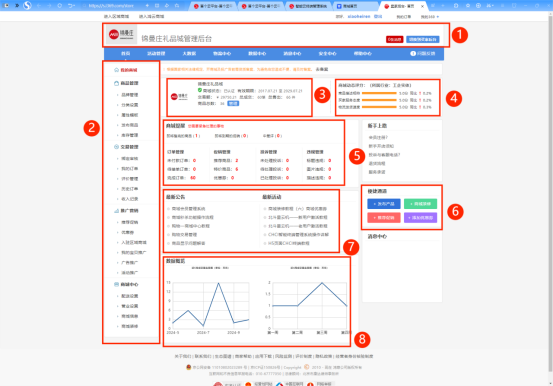Screen dimensions: 553x386
Task: Click the round icon beside 交易管理 section
Action: click(x=116, y=147)
